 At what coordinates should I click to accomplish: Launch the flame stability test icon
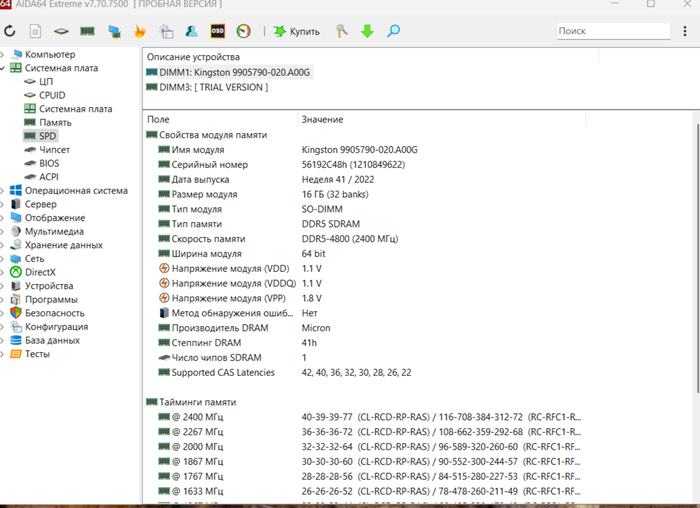pyautogui.click(x=140, y=31)
